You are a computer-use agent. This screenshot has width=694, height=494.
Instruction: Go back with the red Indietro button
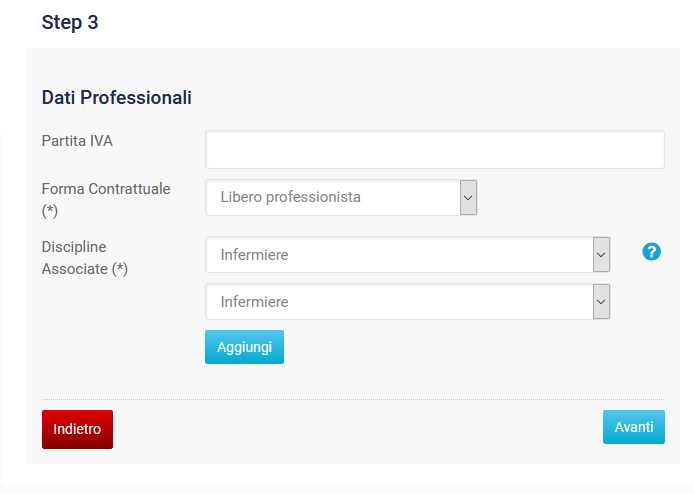point(77,429)
